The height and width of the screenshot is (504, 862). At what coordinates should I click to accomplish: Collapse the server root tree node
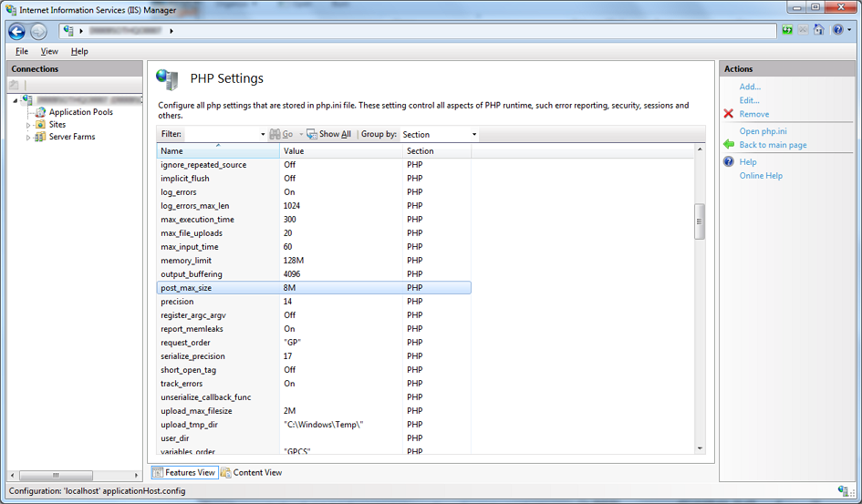point(16,100)
